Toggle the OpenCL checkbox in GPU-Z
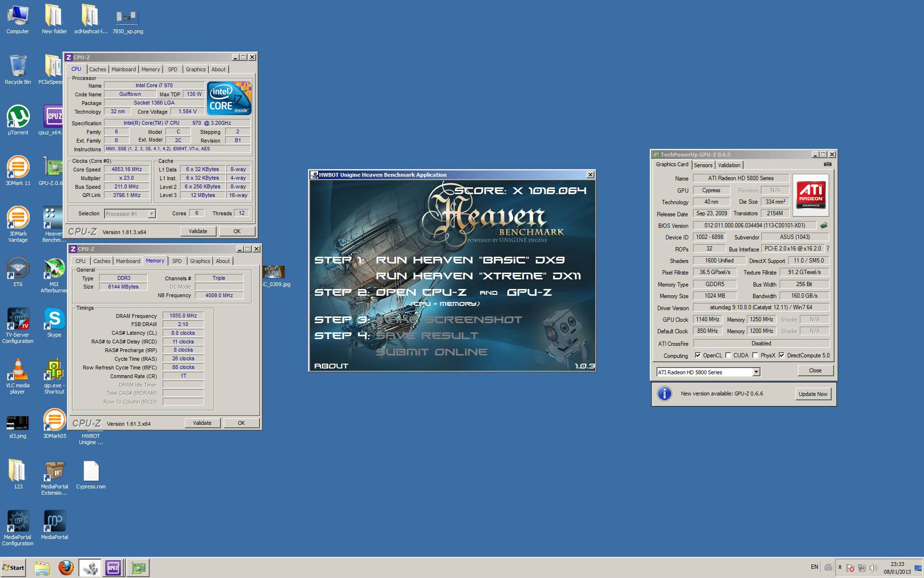Image resolution: width=924 pixels, height=578 pixels. coord(698,355)
